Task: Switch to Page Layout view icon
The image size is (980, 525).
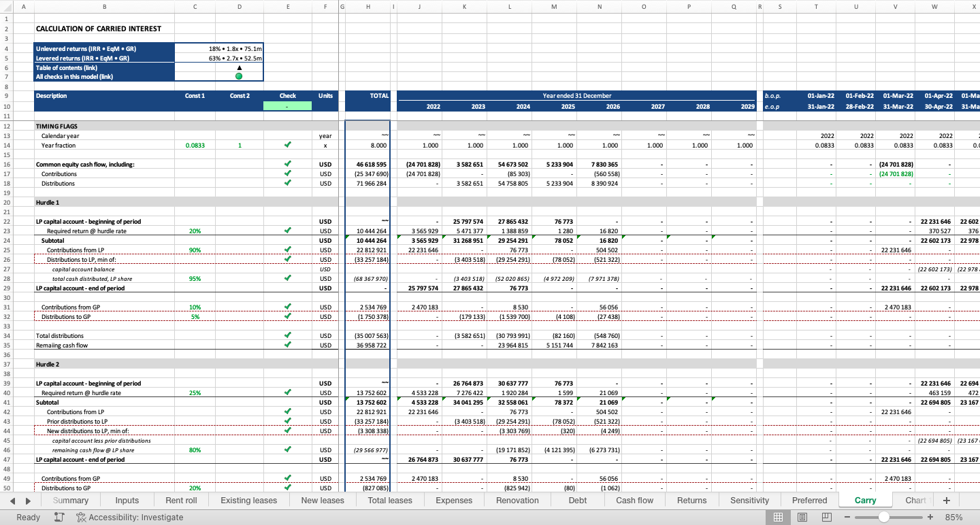Action: pos(802,518)
